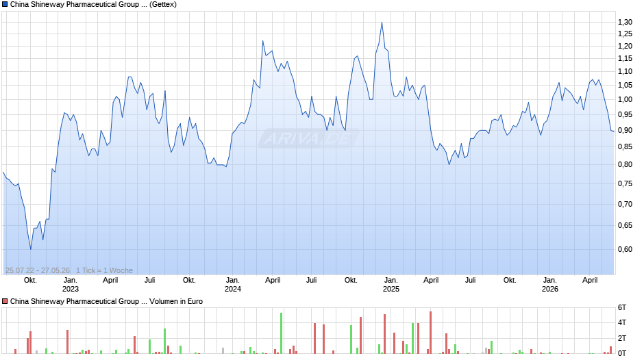Click the 1,30 price axis label
This screenshot has height=360, width=644.
pyautogui.click(x=625, y=22)
